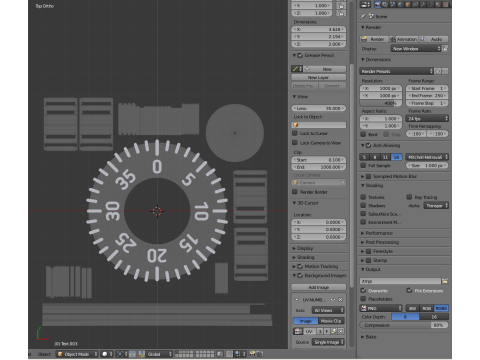Open the Mitchell-Netravali filter dropdown
This screenshot has height=360, width=480.
pos(427,157)
